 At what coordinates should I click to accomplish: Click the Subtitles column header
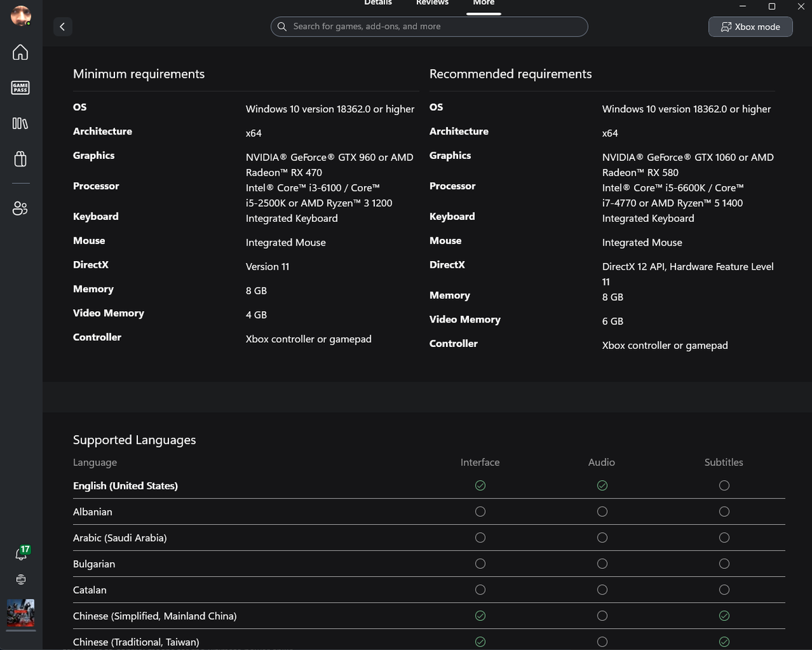(724, 462)
